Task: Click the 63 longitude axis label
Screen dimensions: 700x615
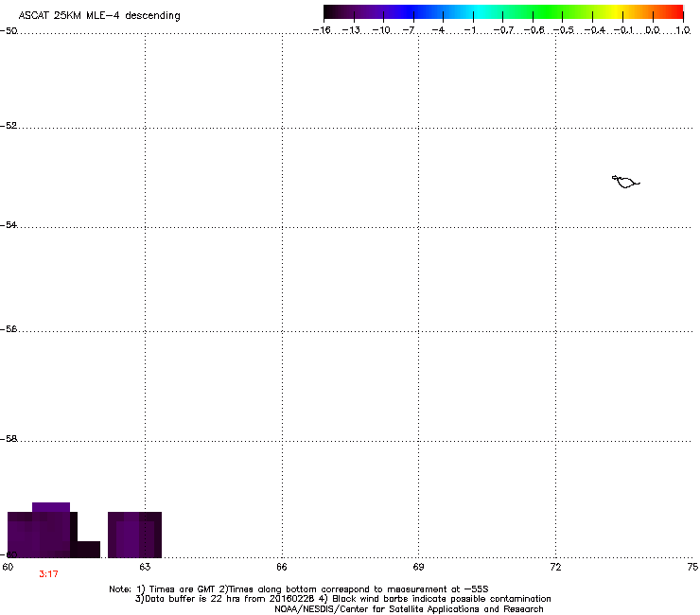Action: click(145, 567)
